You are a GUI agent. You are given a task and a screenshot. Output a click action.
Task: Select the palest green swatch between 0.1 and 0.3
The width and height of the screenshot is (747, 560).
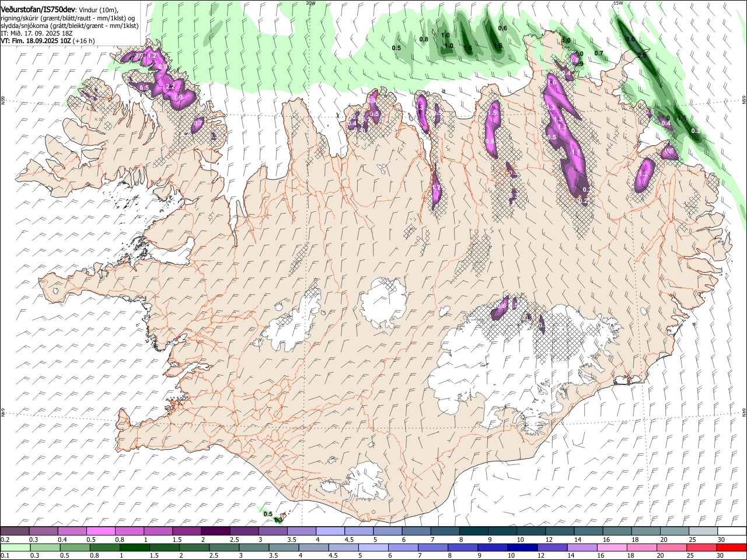[15, 547]
